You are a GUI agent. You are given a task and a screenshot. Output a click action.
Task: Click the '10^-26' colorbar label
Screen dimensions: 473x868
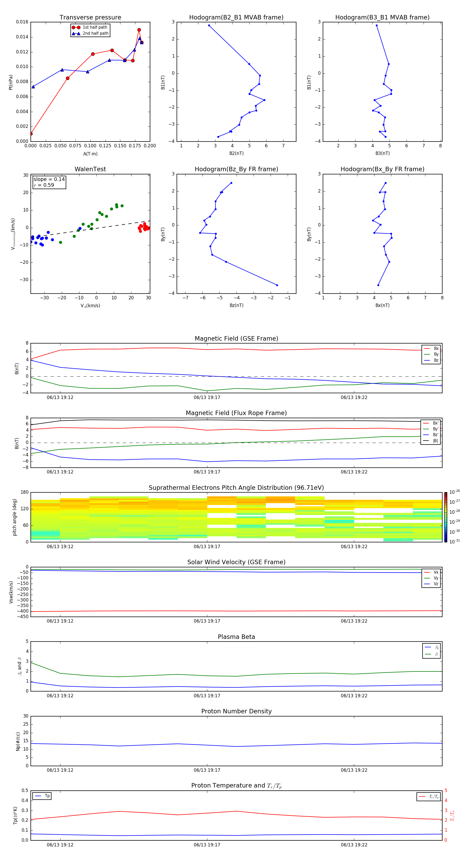coord(455,492)
